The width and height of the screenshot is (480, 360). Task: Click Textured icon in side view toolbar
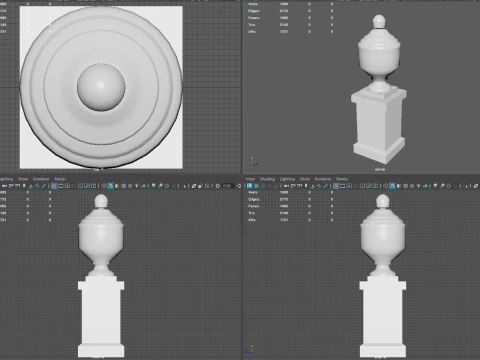[412, 186]
